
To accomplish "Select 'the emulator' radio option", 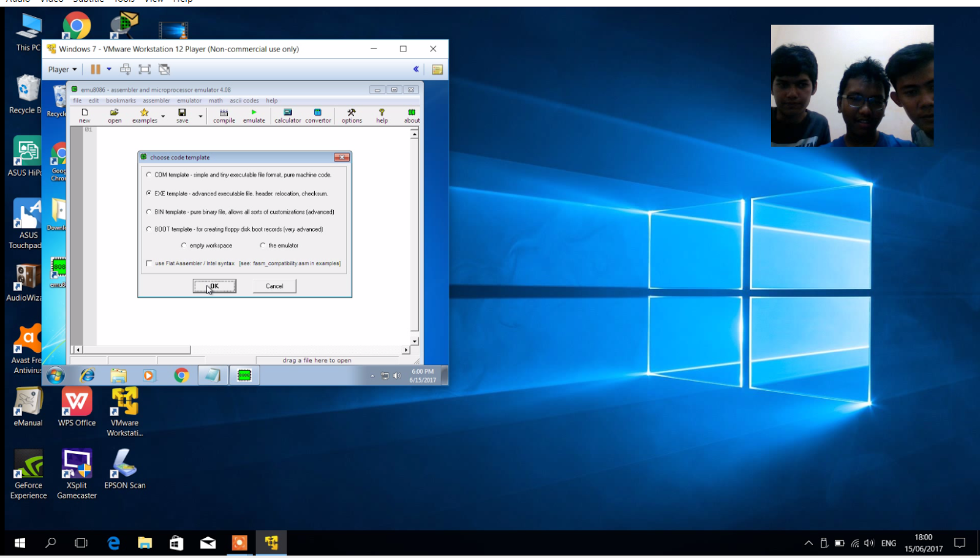I will coord(263,245).
